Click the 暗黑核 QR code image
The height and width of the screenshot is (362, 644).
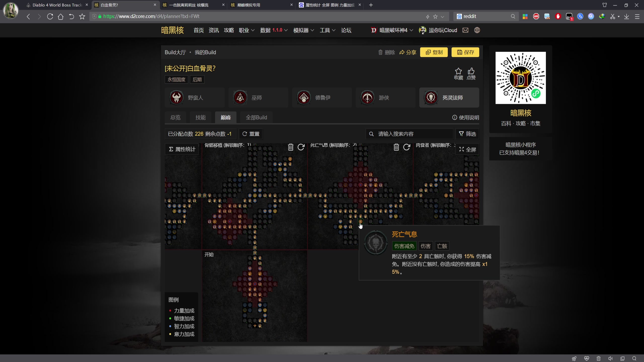520,78
